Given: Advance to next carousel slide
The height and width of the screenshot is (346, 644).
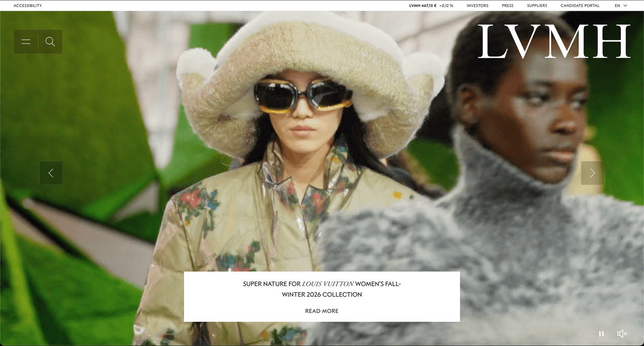Looking at the screenshot, I should pyautogui.click(x=592, y=173).
